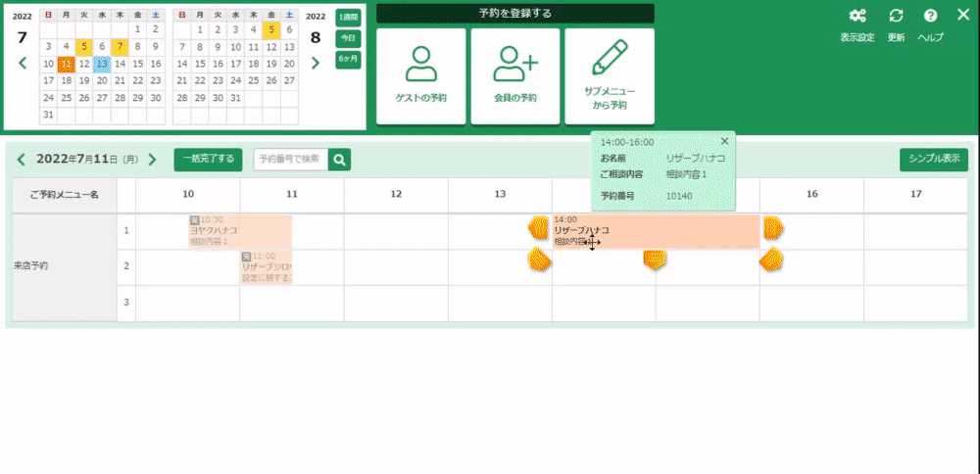The image size is (980, 474).
Task: Select August 15 in the calendar
Action: click(x=199, y=64)
